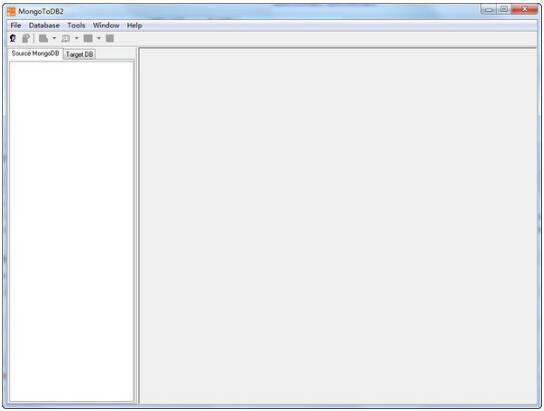Click the outlined window-shaped toolbar icon
This screenshot has width=544, height=411.
(x=66, y=38)
